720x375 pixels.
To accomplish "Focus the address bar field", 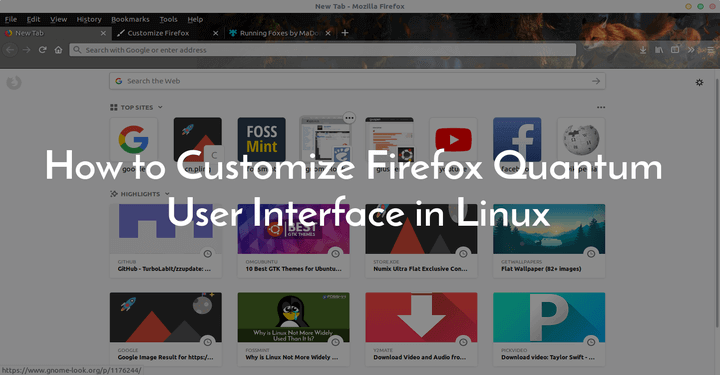I will coord(323,50).
